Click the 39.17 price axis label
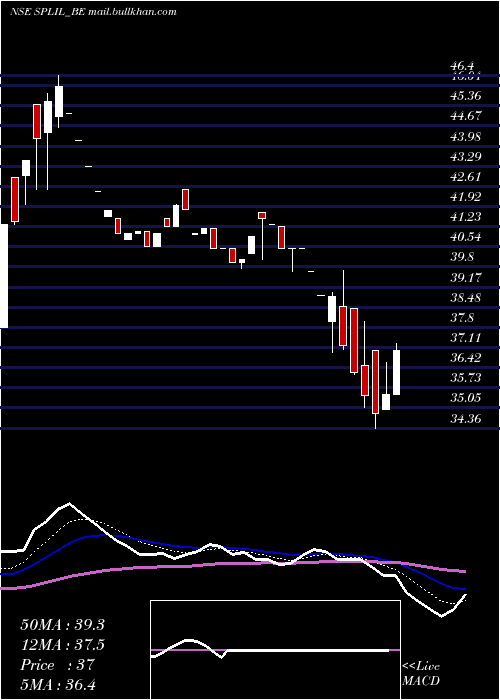Image resolution: width=500 pixels, height=700 pixels. [x=467, y=278]
